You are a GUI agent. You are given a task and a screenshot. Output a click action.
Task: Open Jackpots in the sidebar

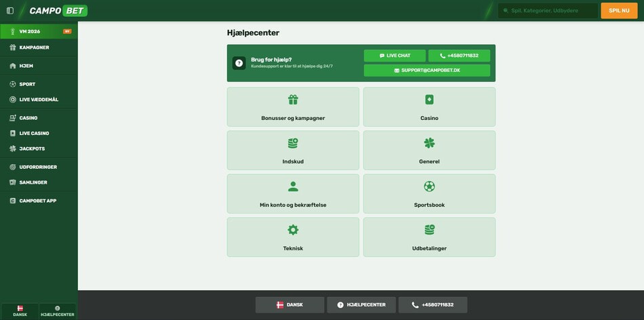click(x=39, y=148)
